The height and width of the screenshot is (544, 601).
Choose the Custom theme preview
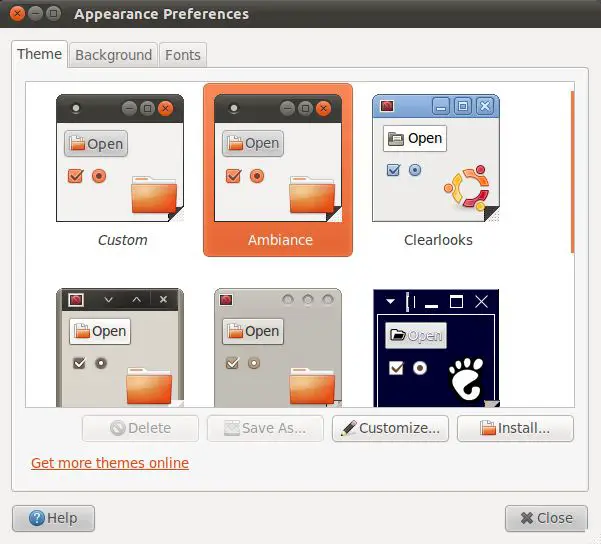(x=120, y=158)
